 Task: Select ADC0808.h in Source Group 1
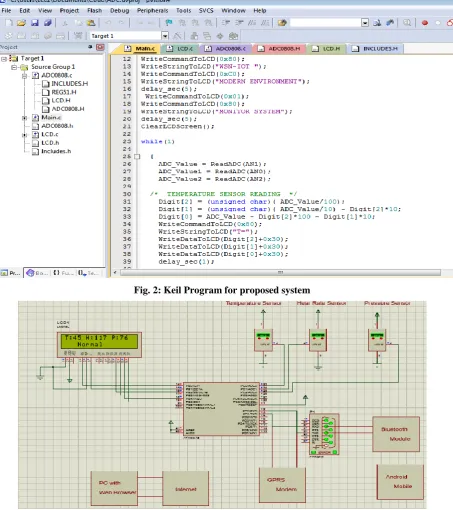pos(53,126)
